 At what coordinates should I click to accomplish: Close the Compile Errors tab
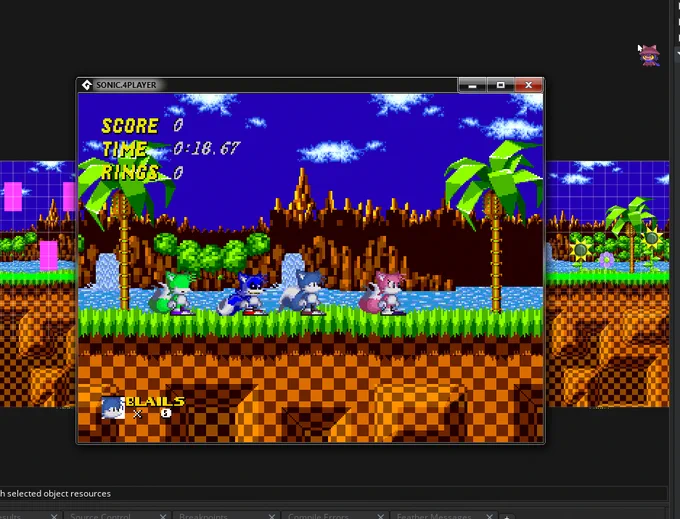(x=381, y=516)
